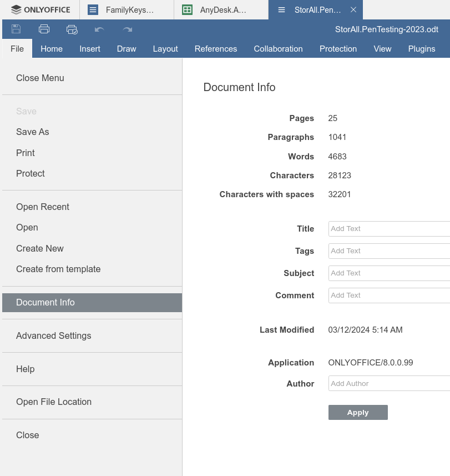Screen dimensions: 450x476
Task: Click the Apply button
Action: [358, 412]
